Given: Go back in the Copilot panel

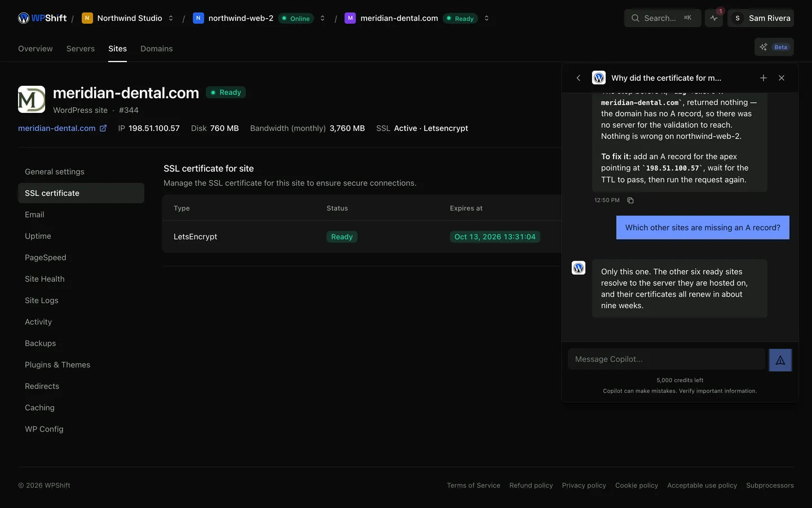Looking at the screenshot, I should [x=579, y=78].
